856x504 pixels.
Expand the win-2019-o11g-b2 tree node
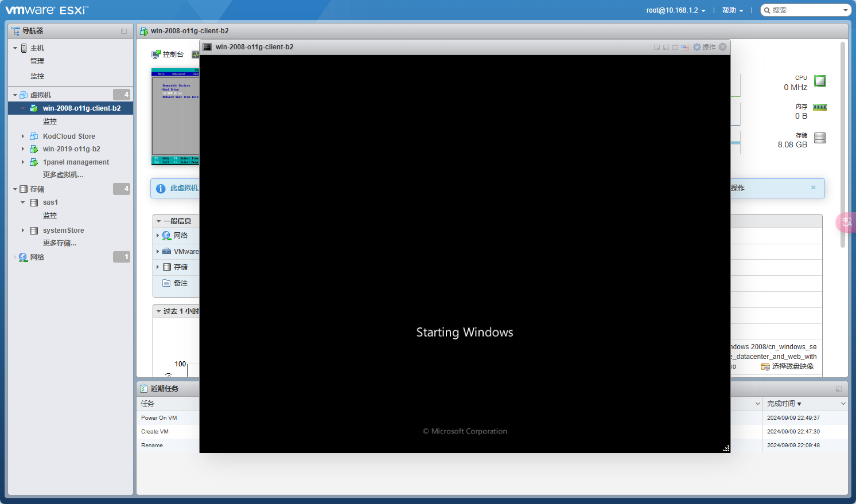pos(23,149)
